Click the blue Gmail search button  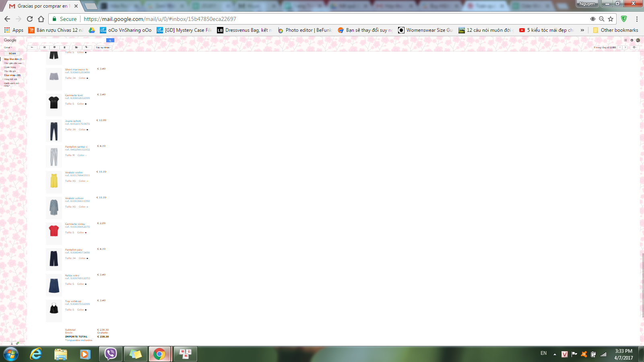pyautogui.click(x=110, y=40)
